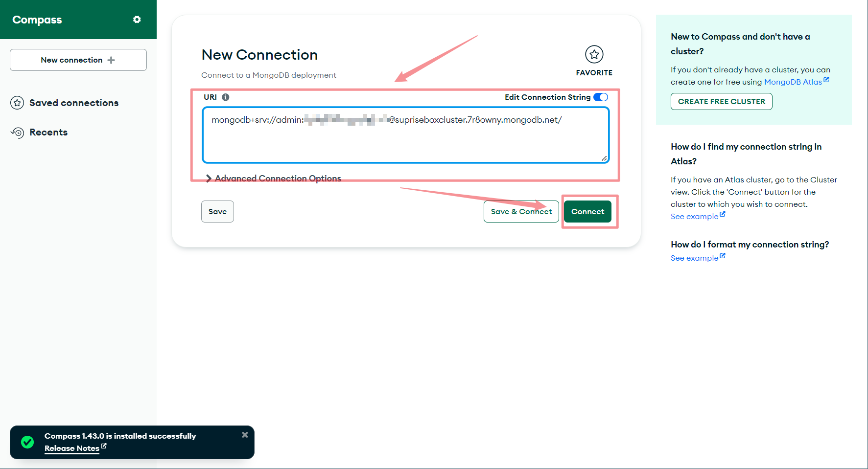Screen dimensions: 868x469
Task: Click the green Connect button
Action: 587,211
